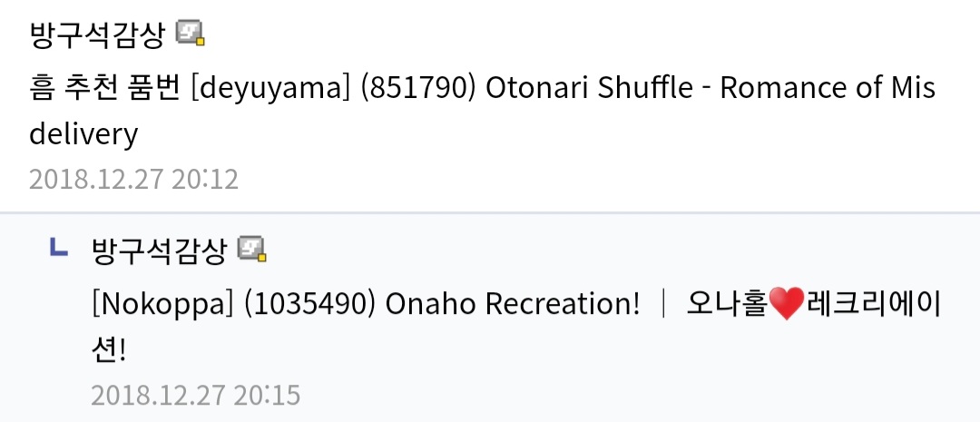Click the 2018.12.27 20:12 timestamp
Image resolution: width=980 pixels, height=422 pixels.
click(133, 179)
